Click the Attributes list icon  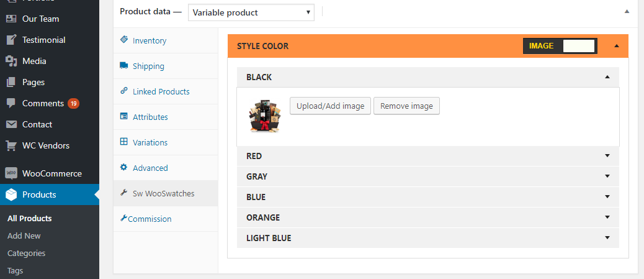pyautogui.click(x=123, y=116)
